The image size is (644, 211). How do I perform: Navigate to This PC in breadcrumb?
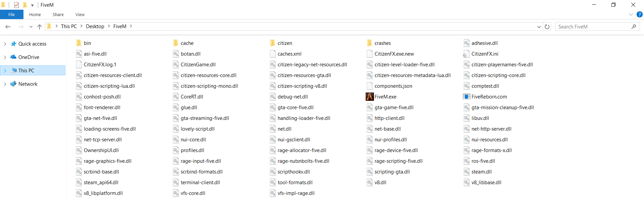(69, 26)
